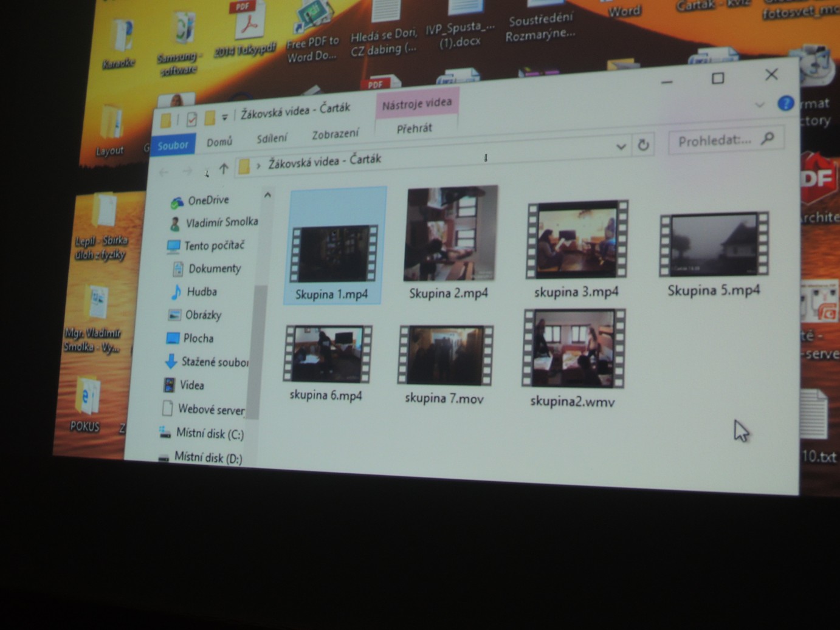Image resolution: width=840 pixels, height=630 pixels.
Task: Open recent locations dropdown arrow
Action: (x=207, y=174)
